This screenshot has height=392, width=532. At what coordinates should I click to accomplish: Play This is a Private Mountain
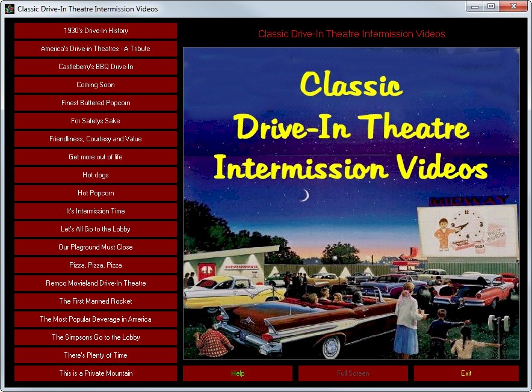96,373
